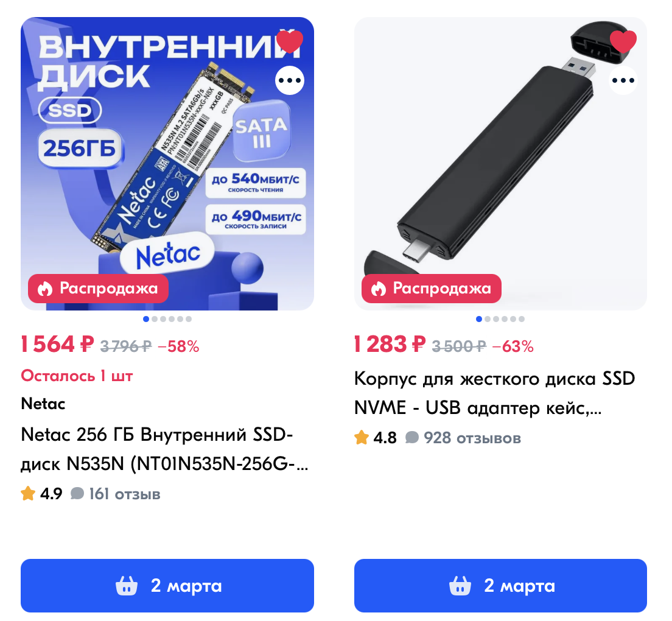This screenshot has height=621, width=672.
Task: Unfavorite the Netac SSD with heart icon
Action: (x=290, y=41)
